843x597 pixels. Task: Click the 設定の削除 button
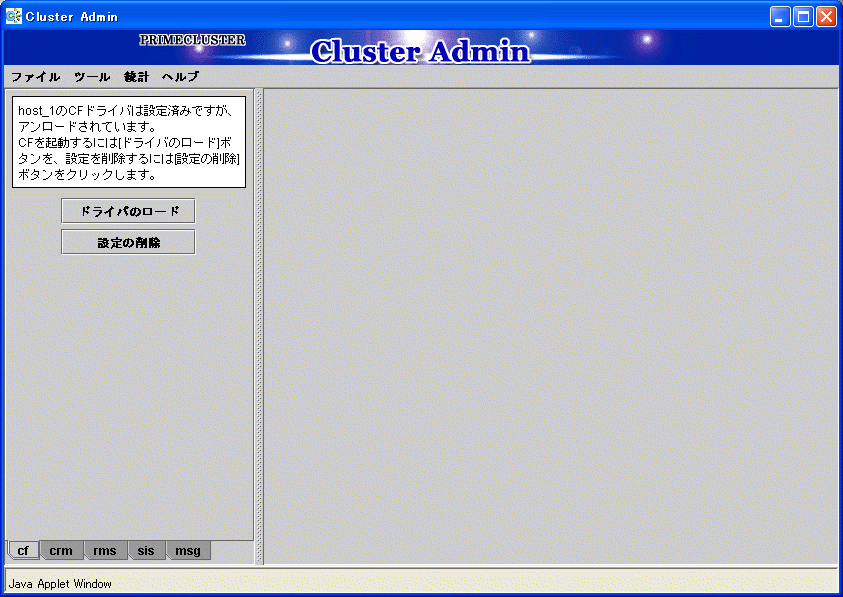[x=128, y=243]
